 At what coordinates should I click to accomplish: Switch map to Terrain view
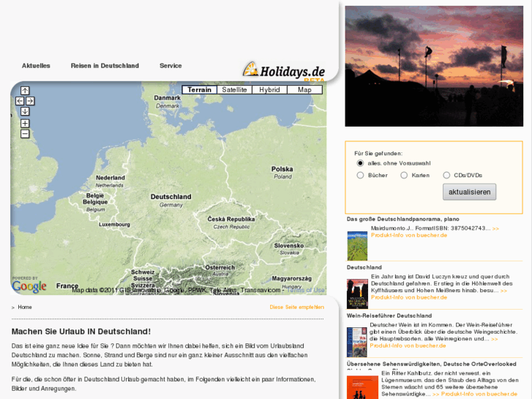coord(200,89)
